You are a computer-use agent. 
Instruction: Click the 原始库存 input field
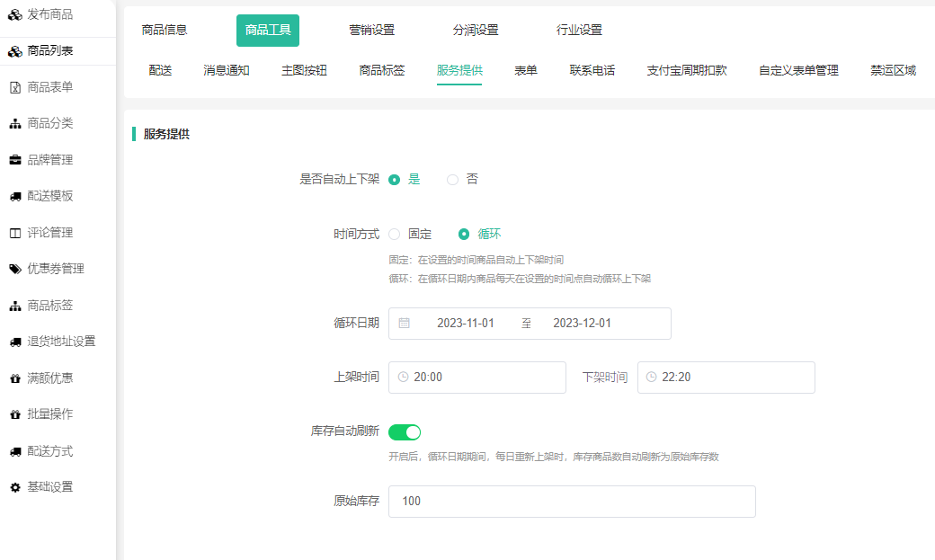[572, 502]
